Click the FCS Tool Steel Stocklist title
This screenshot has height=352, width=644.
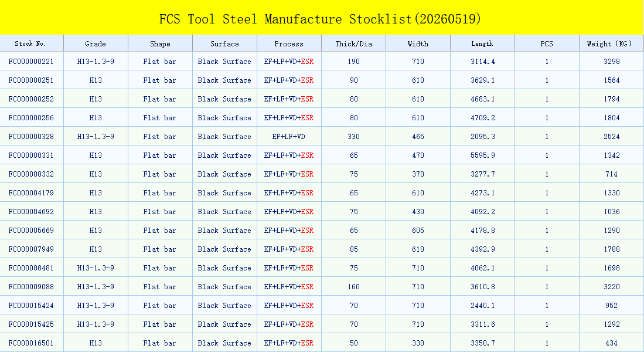tap(320, 19)
